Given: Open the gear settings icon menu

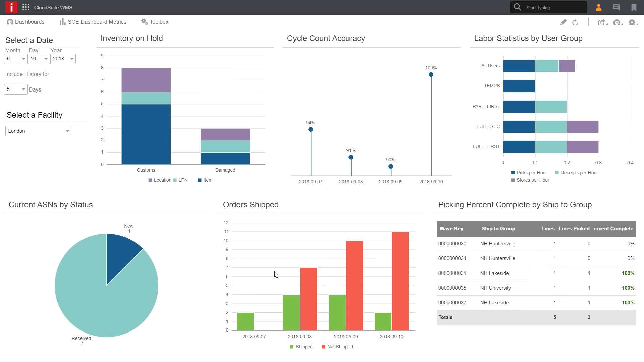Looking at the screenshot, I should pos(633,22).
